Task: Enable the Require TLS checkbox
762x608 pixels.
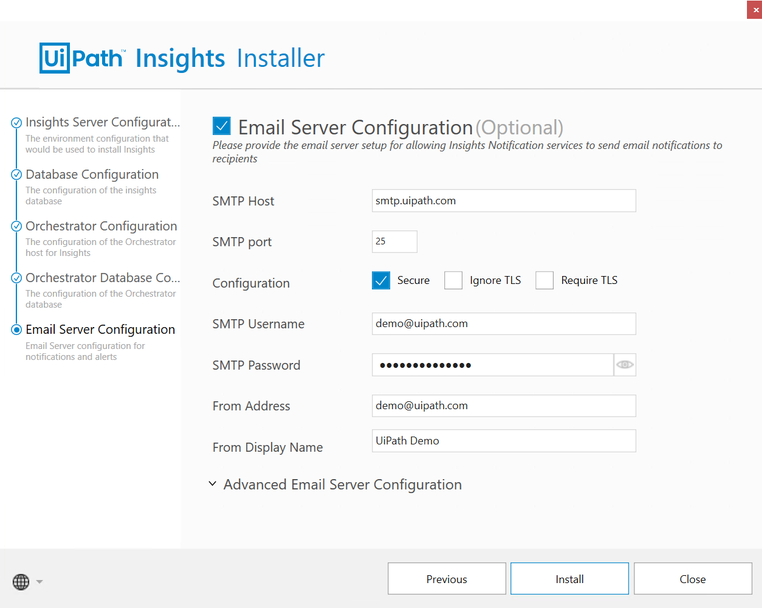Action: [x=544, y=280]
